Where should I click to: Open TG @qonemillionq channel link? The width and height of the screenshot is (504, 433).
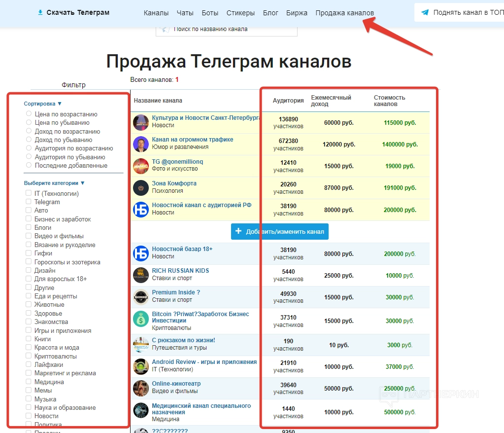click(177, 161)
